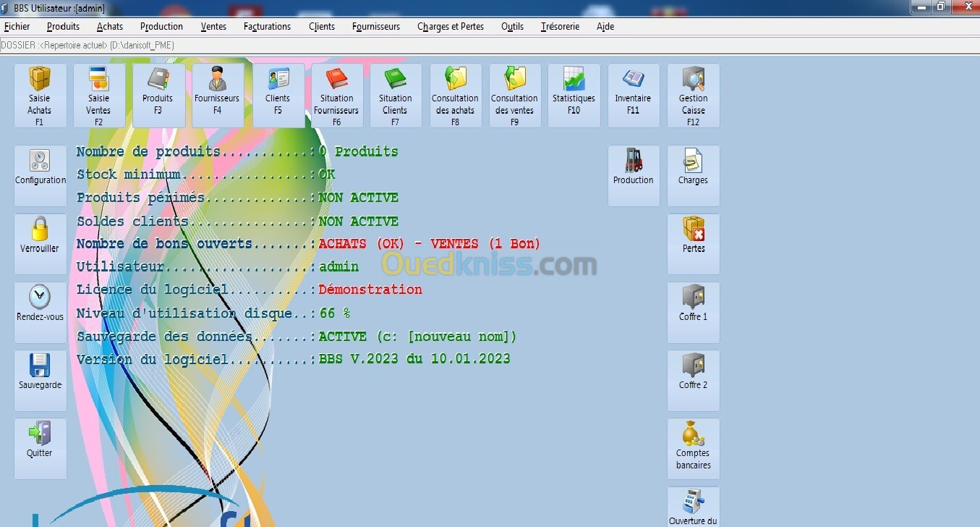Open the Coffre 2 safe icon
Screen dimensions: 980x527
[x=694, y=381]
